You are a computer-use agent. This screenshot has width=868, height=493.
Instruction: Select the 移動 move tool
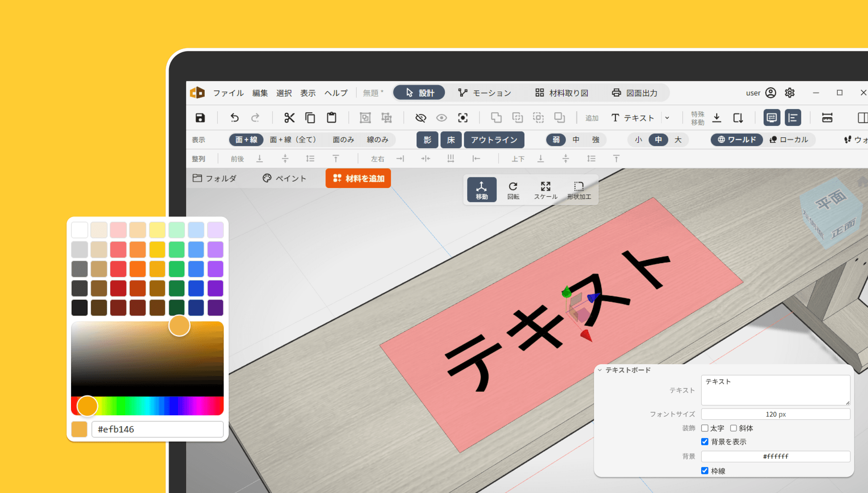pyautogui.click(x=481, y=190)
